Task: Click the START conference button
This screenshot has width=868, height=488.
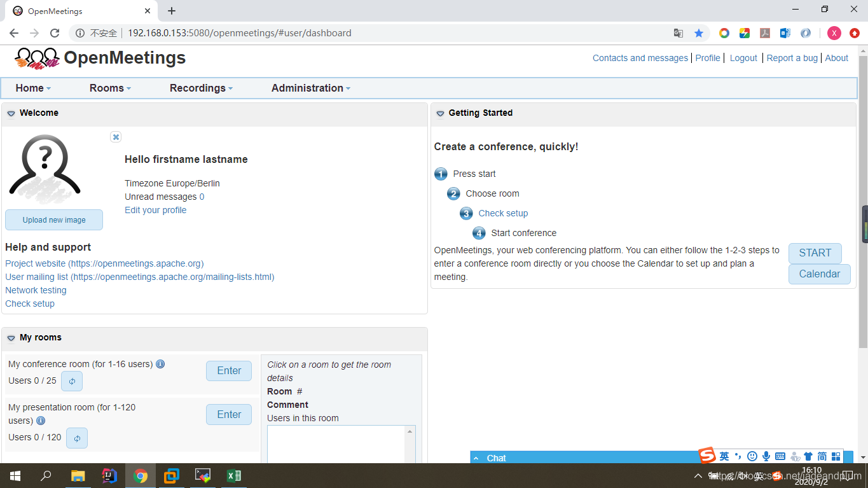Action: coord(815,253)
